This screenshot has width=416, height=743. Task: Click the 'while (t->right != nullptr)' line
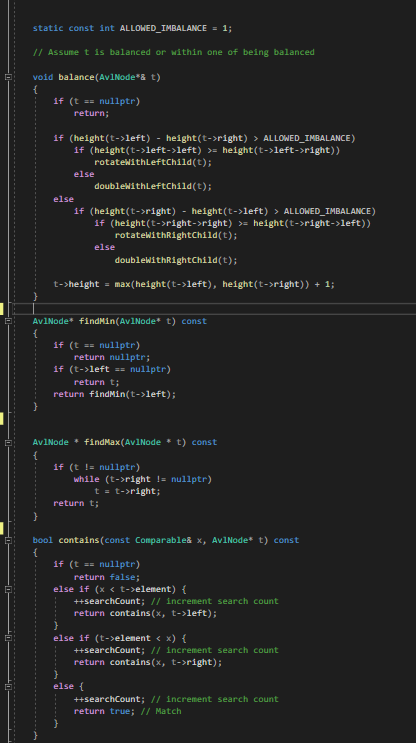pyautogui.click(x=143, y=479)
